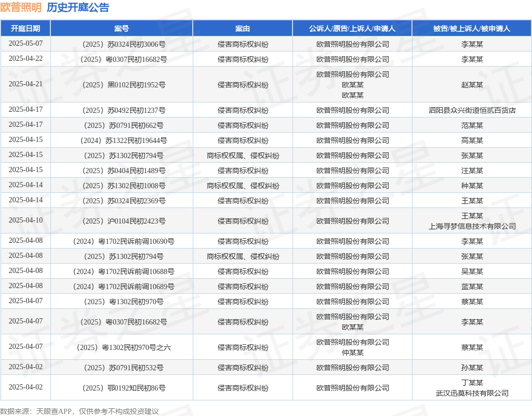Select date cell 2025-04-10

25,220
